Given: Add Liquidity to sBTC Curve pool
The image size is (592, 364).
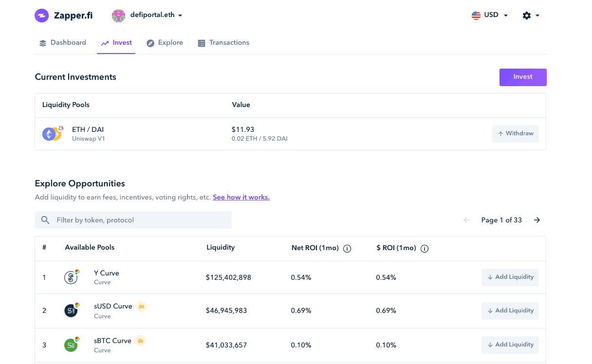Looking at the screenshot, I should (510, 345).
